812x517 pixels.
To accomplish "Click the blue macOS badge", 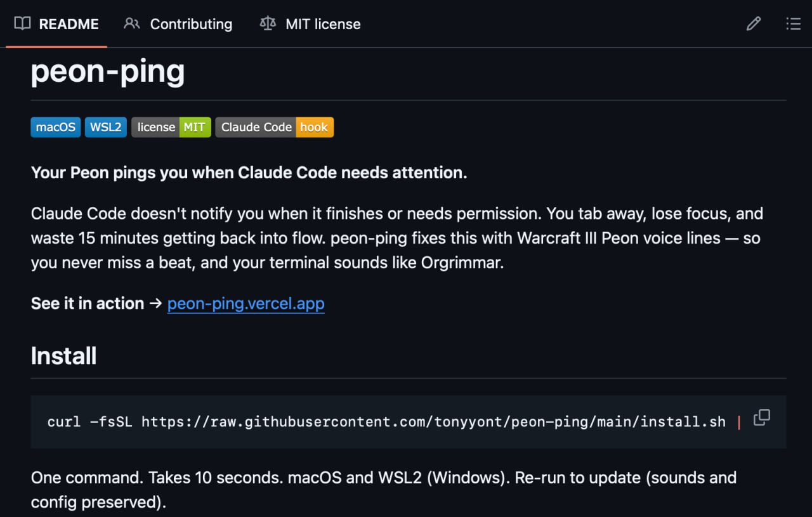I will pyautogui.click(x=56, y=127).
